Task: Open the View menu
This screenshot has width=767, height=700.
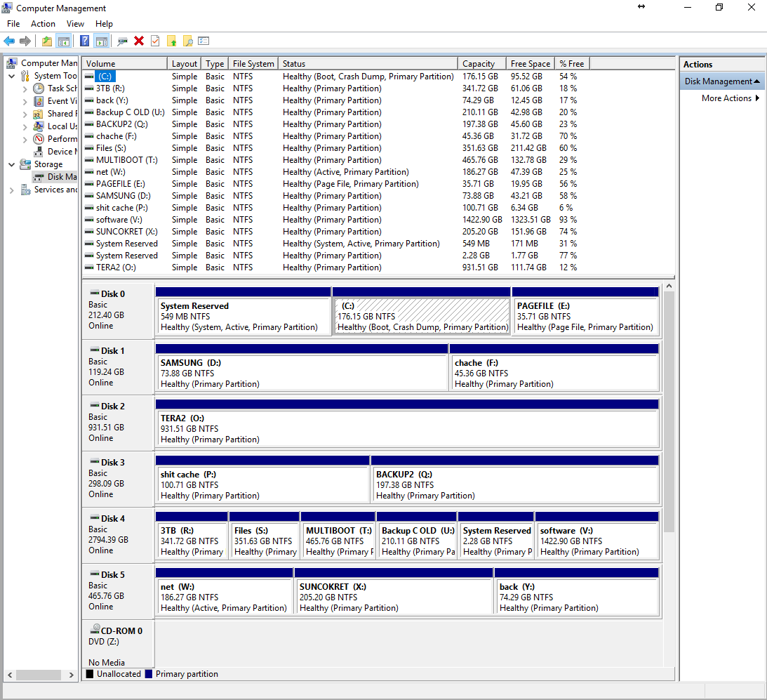Action: coord(75,23)
